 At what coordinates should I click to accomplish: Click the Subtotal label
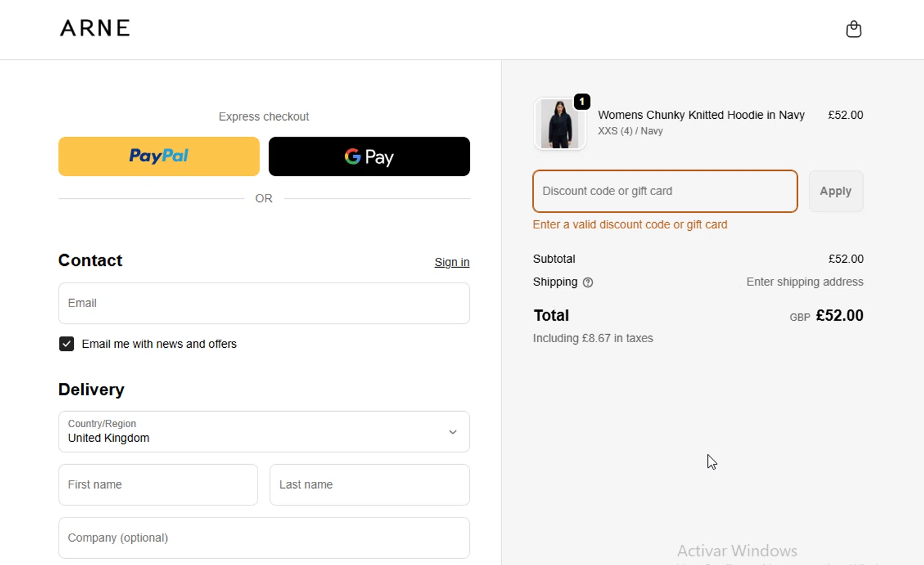tap(554, 259)
